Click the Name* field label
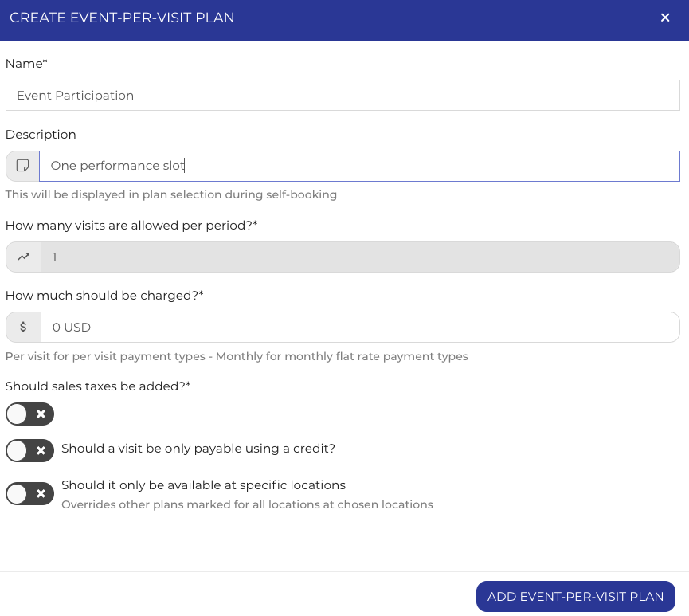The image size is (689, 616). (x=26, y=63)
